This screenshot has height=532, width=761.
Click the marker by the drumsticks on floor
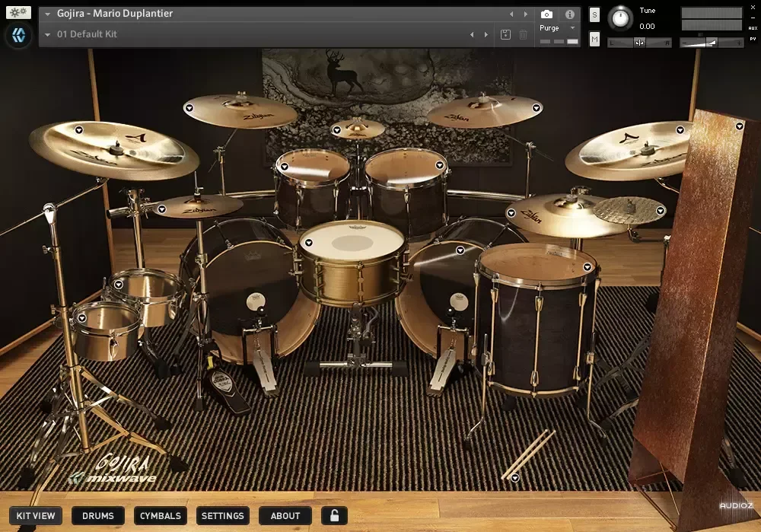coord(515,478)
